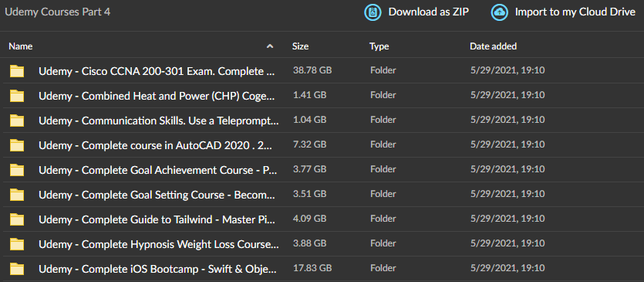
Task: Select the Combined Heat and Power folder icon
Action: point(17,96)
